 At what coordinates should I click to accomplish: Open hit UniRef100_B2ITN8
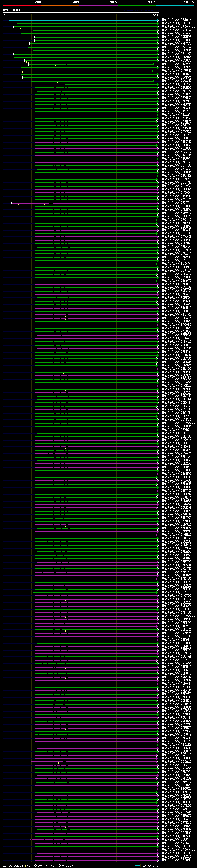[x=176, y=182]
